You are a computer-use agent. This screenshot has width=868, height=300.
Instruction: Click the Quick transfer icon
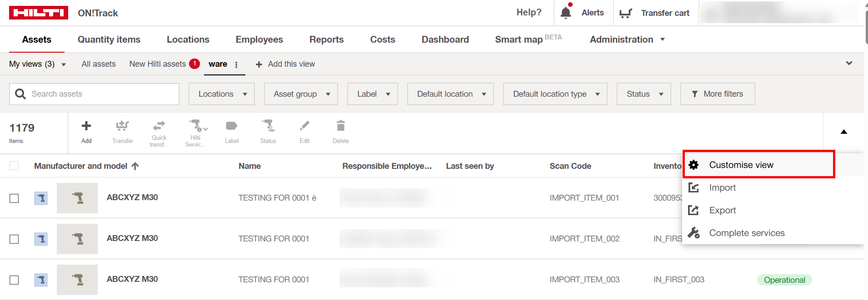click(x=159, y=126)
